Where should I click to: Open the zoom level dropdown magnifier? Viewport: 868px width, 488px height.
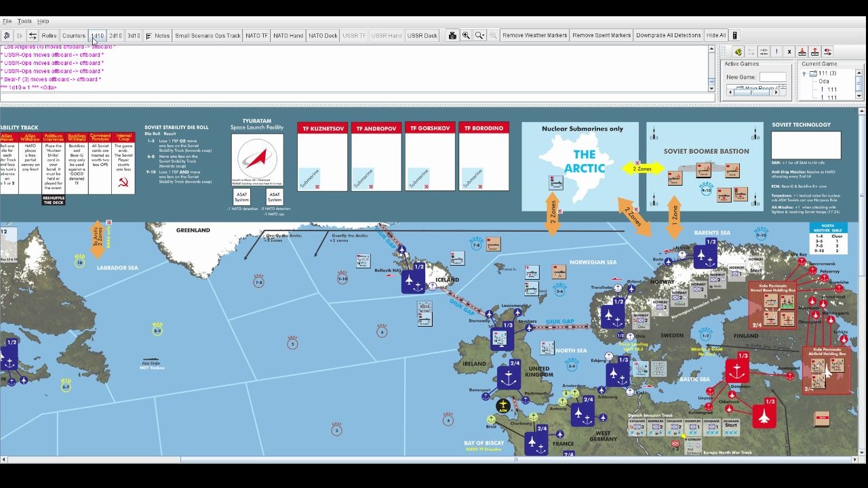[x=479, y=35]
